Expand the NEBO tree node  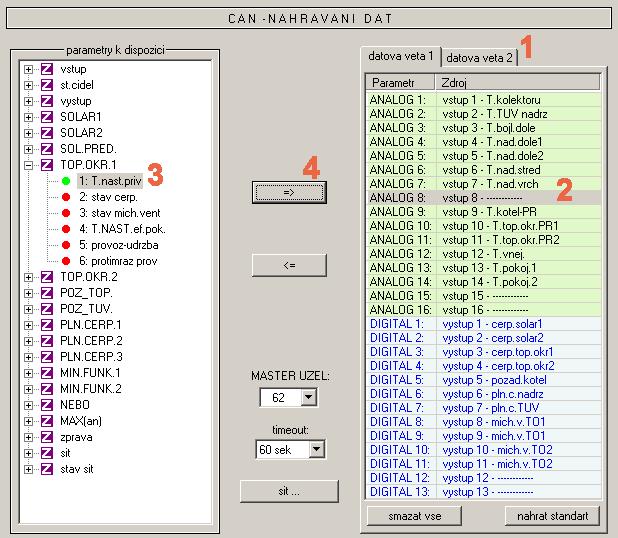coord(28,405)
